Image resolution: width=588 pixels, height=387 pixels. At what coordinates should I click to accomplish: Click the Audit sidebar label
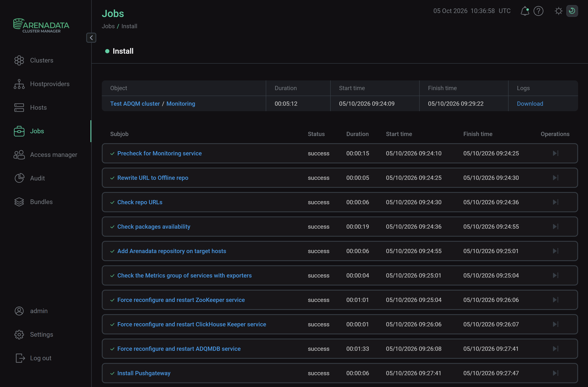(x=37, y=178)
